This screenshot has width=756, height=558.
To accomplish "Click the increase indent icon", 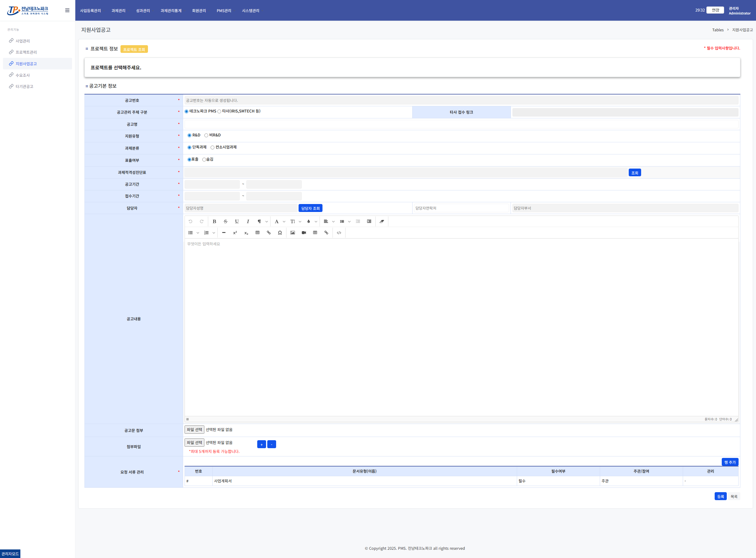I will click(369, 222).
